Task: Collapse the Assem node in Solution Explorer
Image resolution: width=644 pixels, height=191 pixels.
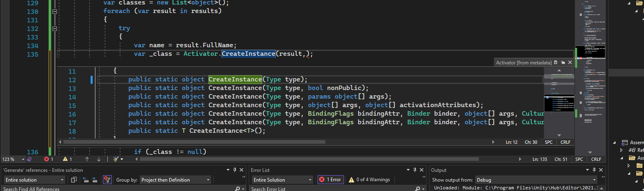Action: 614,143
